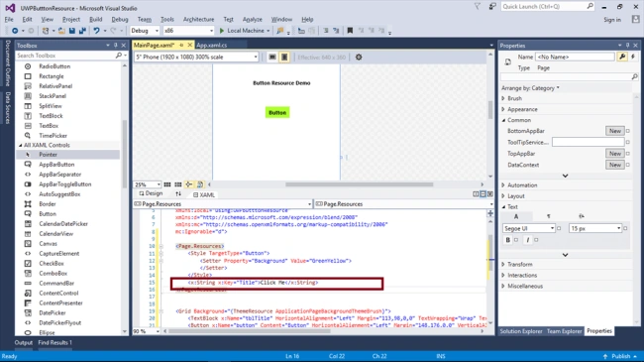This screenshot has height=362, width=644.
Task: Select the Button control in Toolbox
Action: [x=48, y=214]
